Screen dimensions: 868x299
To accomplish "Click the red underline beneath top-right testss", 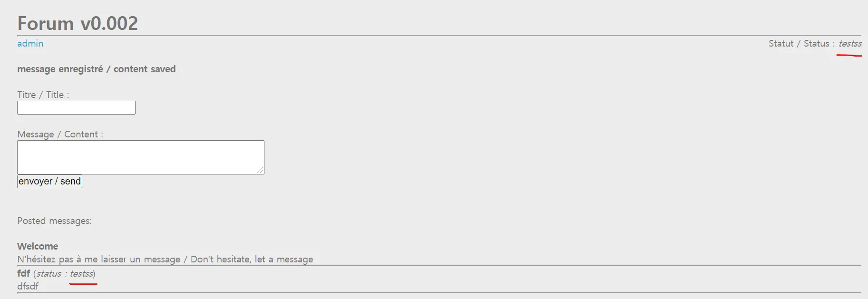I will point(849,56).
